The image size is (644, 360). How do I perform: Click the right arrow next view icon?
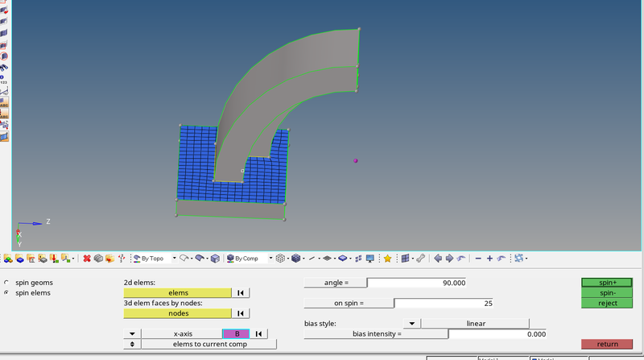tap(449, 259)
